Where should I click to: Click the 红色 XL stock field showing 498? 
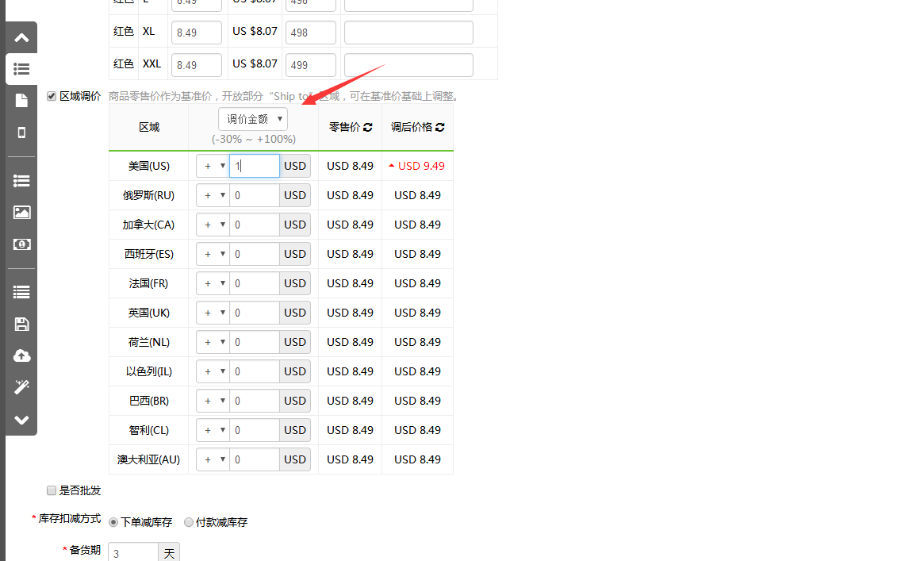tap(311, 33)
